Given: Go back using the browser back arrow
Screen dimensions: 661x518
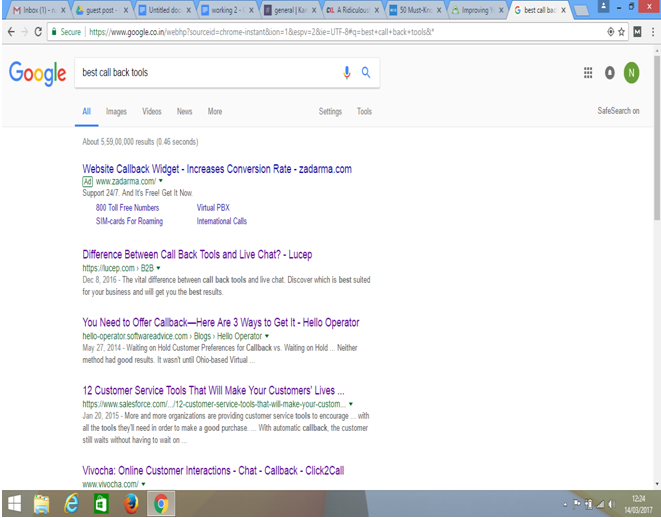Looking at the screenshot, I should tap(11, 32).
